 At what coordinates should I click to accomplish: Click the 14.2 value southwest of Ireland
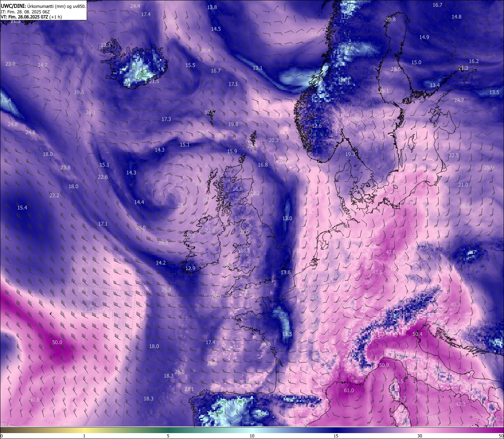[161, 263]
